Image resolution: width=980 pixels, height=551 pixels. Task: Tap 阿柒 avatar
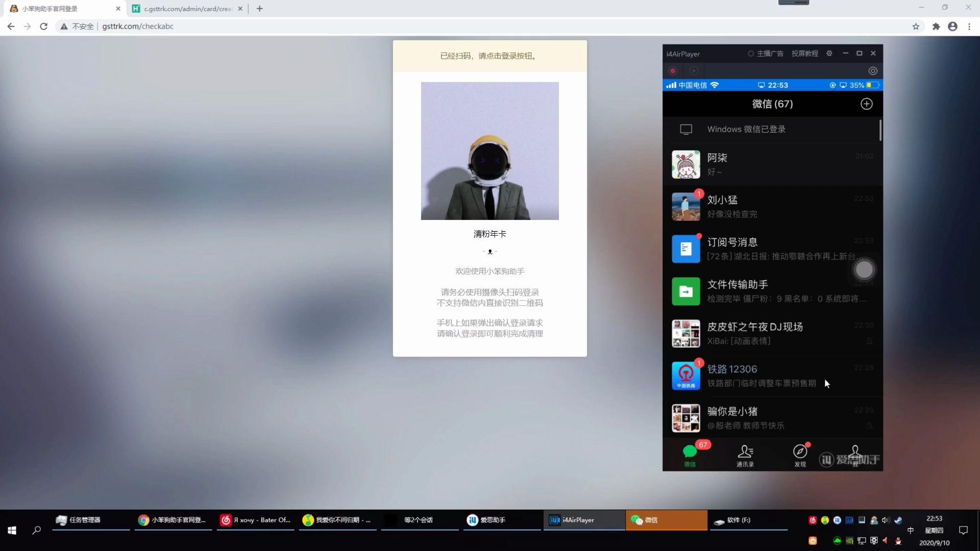click(x=685, y=164)
